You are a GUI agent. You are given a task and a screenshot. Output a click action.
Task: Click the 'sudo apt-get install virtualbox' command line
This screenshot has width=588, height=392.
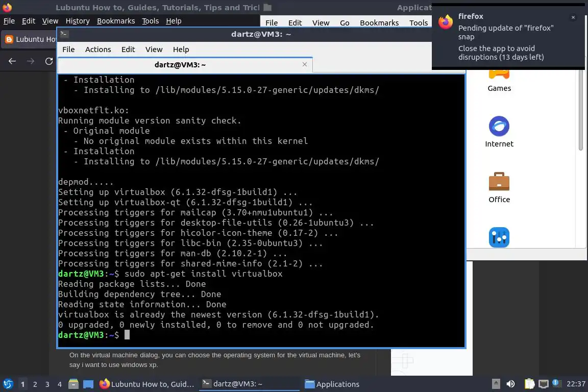pos(203,274)
